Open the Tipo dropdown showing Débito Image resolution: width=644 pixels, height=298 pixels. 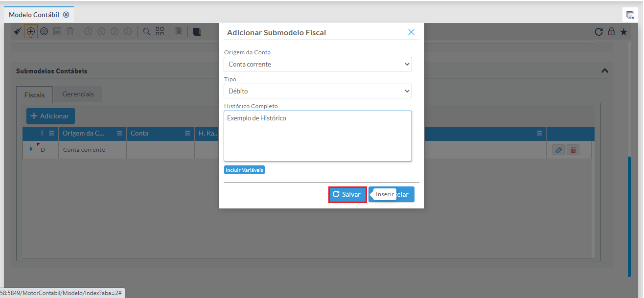[318, 91]
